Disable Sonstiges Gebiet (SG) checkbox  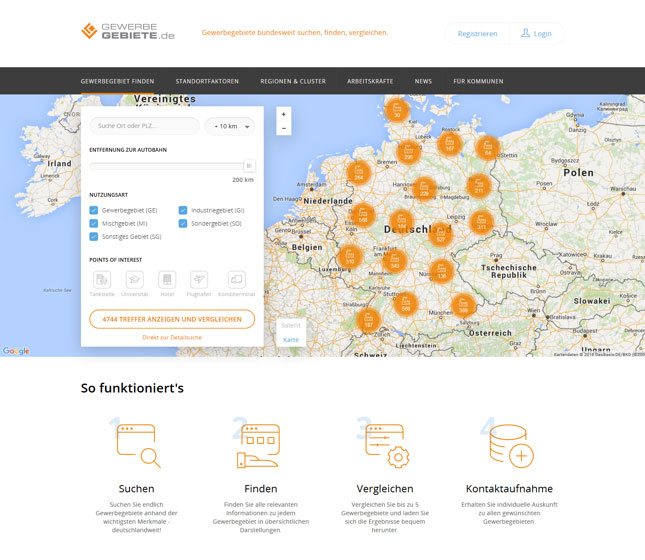(x=94, y=237)
